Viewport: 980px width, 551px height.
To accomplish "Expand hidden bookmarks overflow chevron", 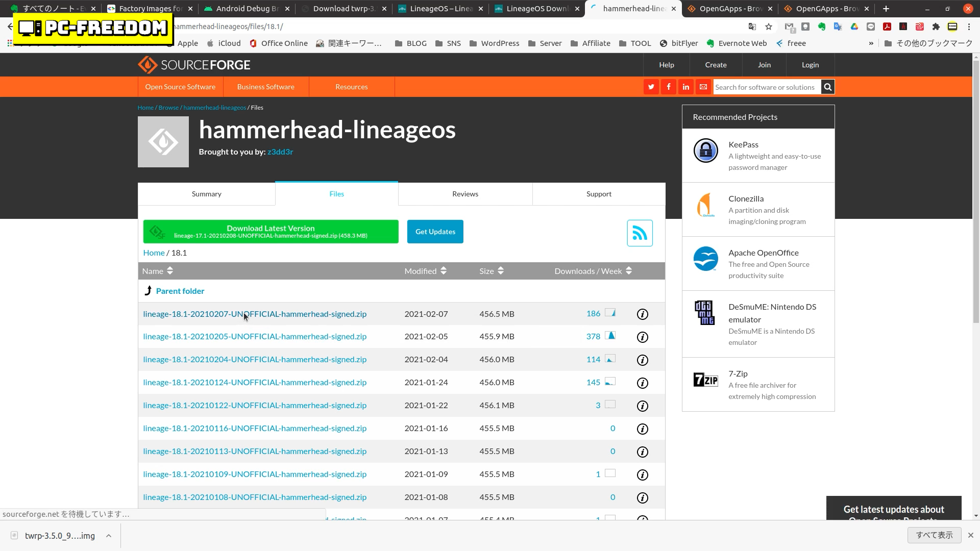I will pyautogui.click(x=871, y=43).
